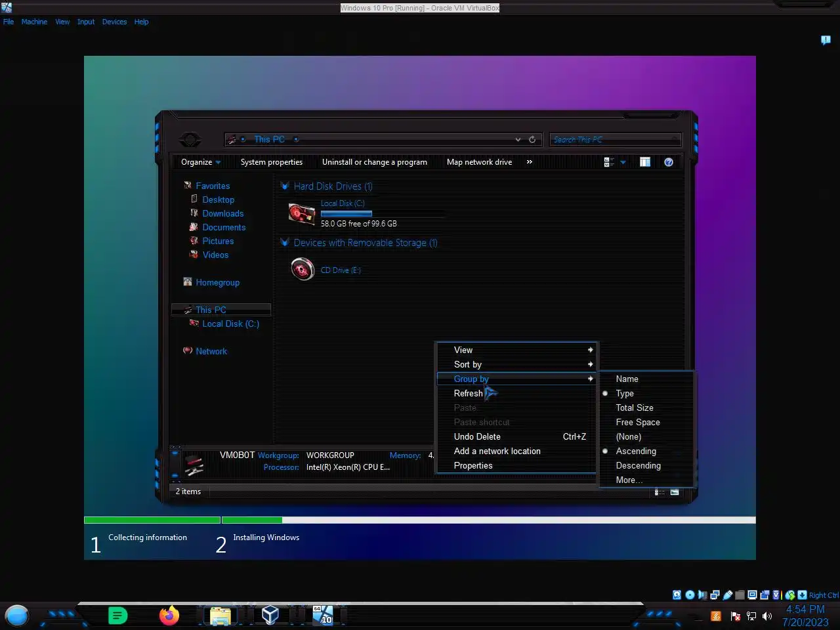Open the VirtualBox Devices menu
This screenshot has height=630, width=840.
tap(114, 22)
